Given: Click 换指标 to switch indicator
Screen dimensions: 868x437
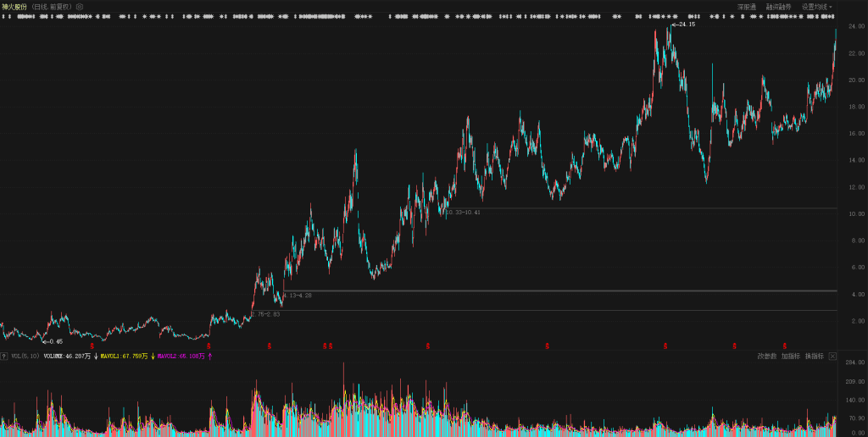Looking at the screenshot, I should (x=814, y=357).
